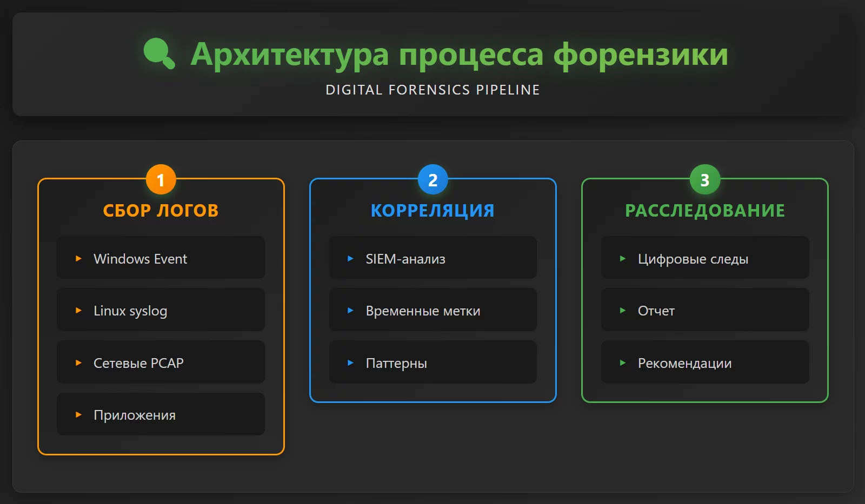
Task: Click the arrow bullet beside Временные метки
Action: [x=350, y=311]
